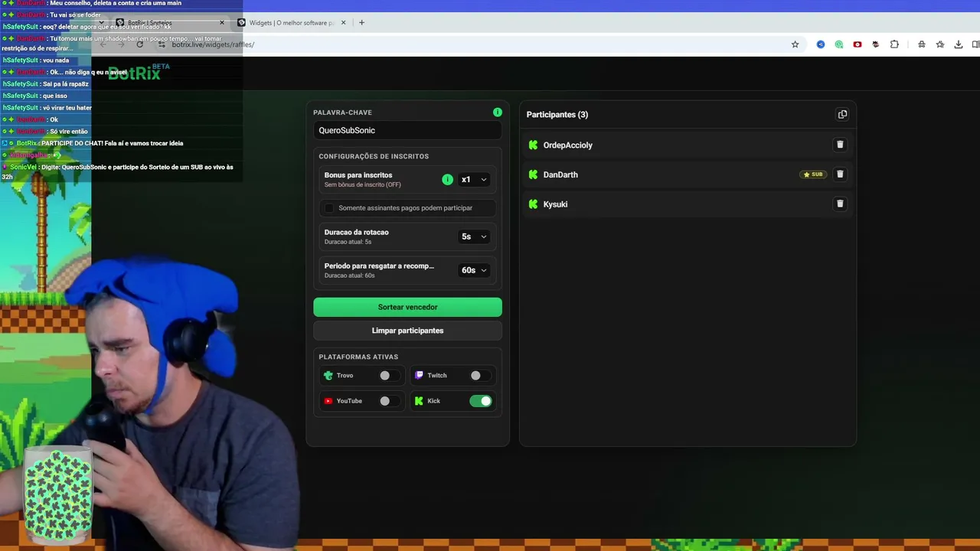Click the incognito icon in browser toolbar
The image size is (980, 551).
pos(922,44)
